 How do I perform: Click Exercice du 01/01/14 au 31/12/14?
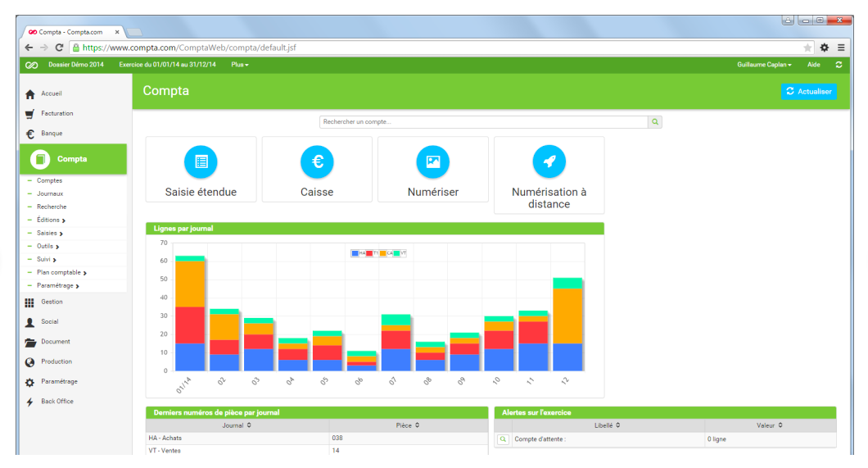click(x=167, y=65)
